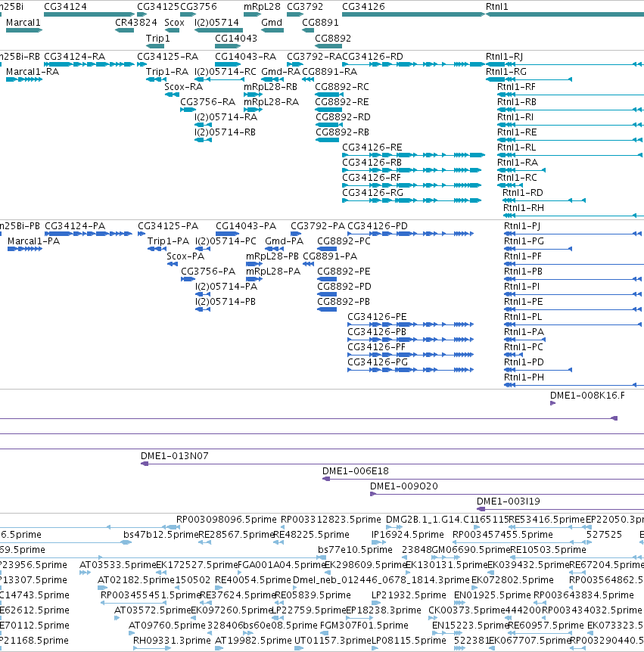This screenshot has width=644, height=652.
Task: Open the DME1-009O20 BAC label
Action: (404, 486)
